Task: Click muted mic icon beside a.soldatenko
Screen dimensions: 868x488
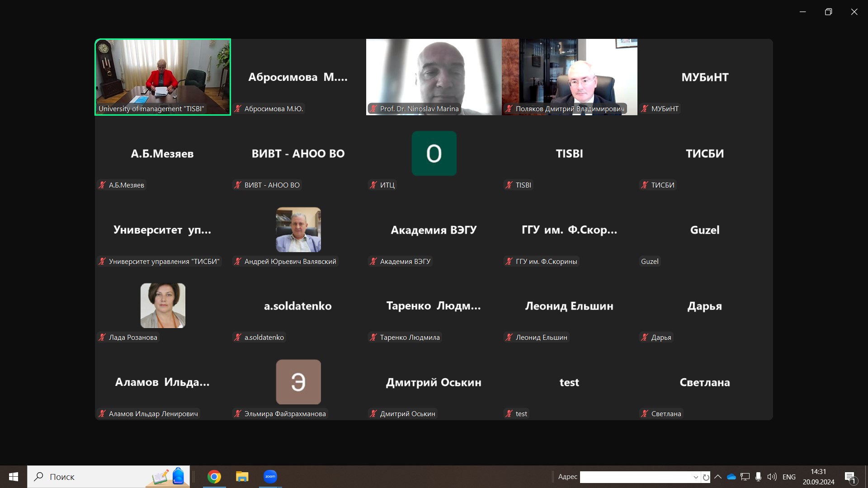Action: (238, 337)
